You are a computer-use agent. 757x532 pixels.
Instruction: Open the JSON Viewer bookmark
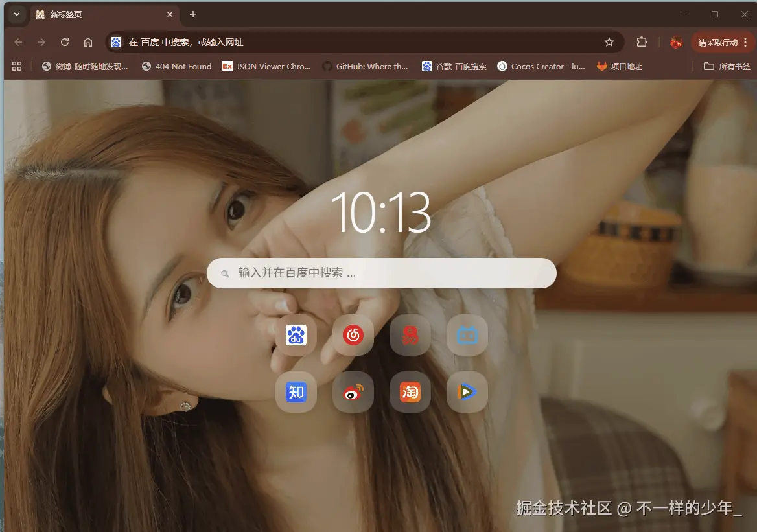click(266, 65)
